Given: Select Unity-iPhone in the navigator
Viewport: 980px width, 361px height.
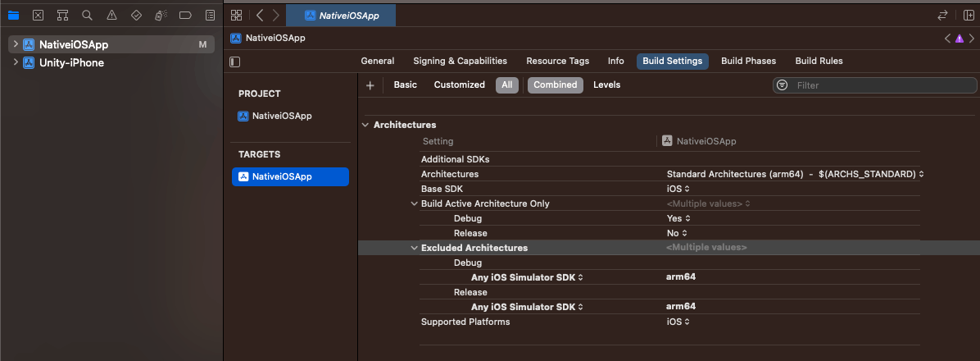Looking at the screenshot, I should point(71,62).
